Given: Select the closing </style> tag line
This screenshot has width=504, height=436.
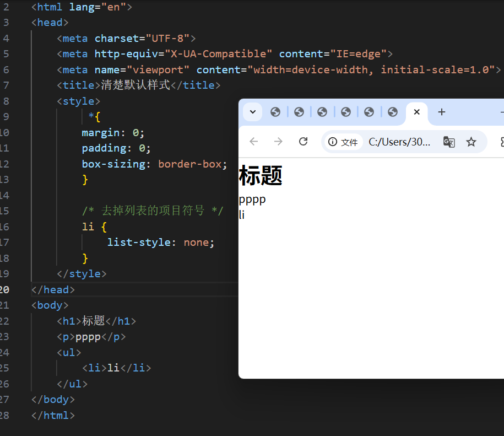Looking at the screenshot, I should pyautogui.click(x=82, y=273).
